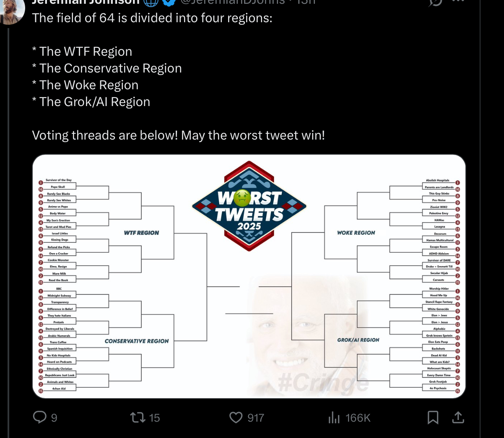
Task: Click the author's @ handle
Action: (x=233, y=2)
